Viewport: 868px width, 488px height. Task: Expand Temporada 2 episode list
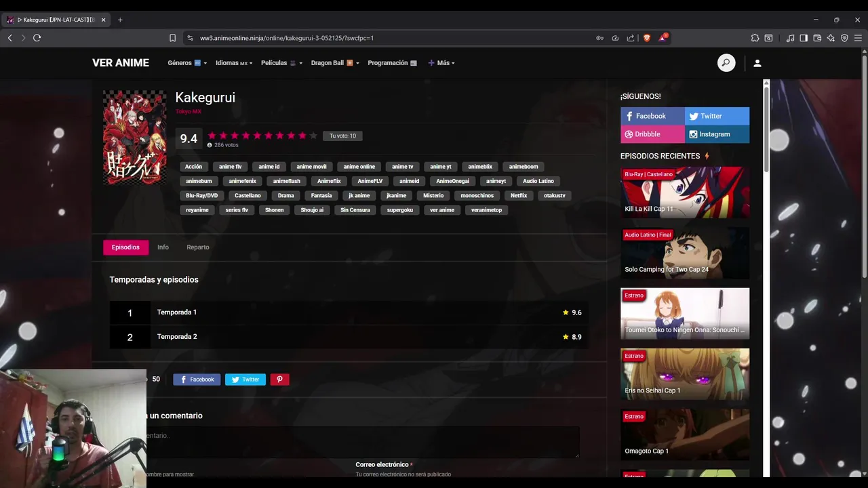coord(349,337)
